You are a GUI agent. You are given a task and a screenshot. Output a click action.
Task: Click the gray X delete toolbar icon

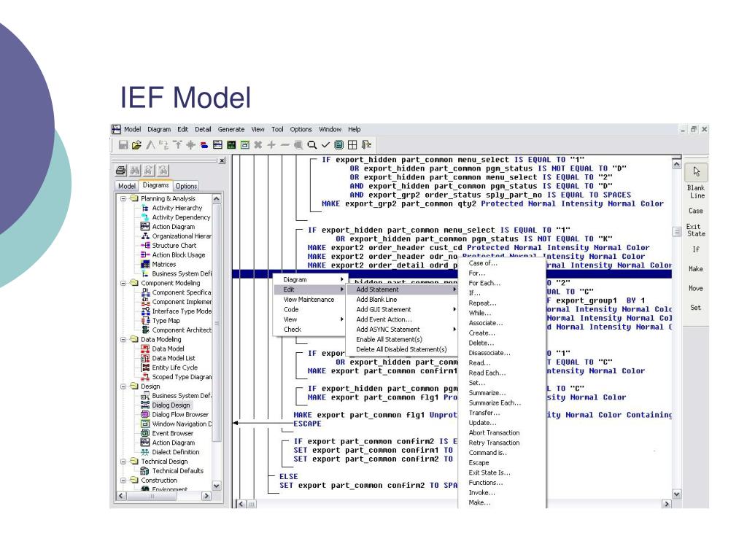tap(258, 145)
